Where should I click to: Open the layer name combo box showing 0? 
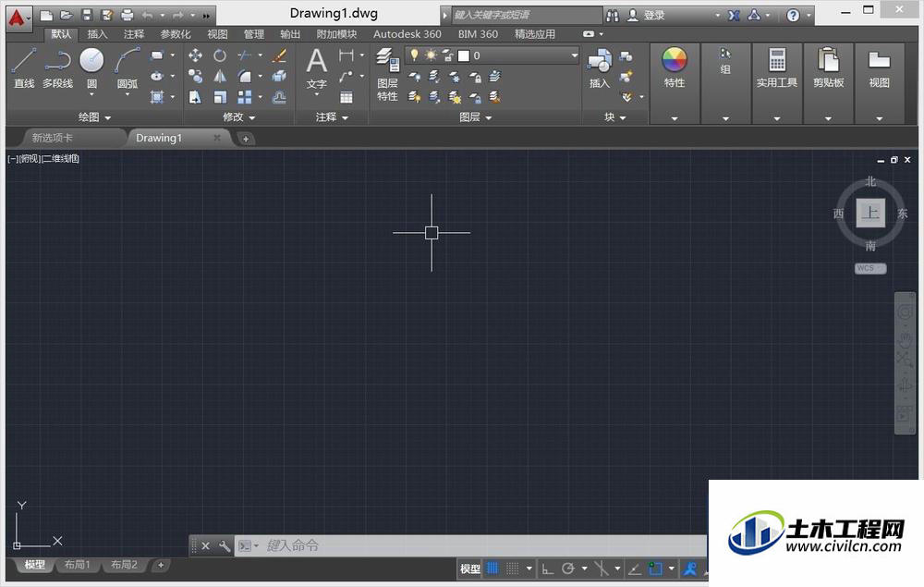coord(492,55)
